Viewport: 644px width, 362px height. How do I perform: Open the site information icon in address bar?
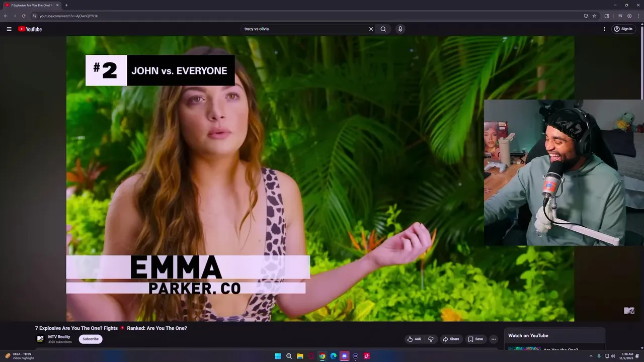tap(35, 16)
